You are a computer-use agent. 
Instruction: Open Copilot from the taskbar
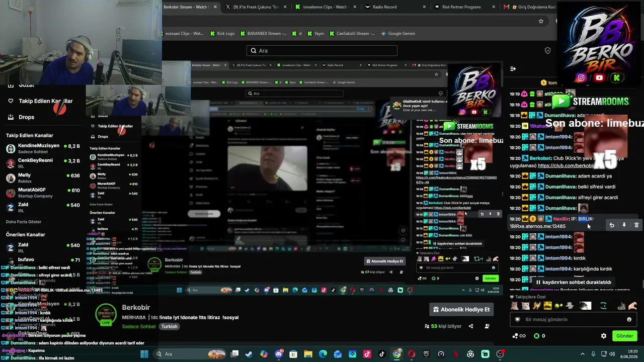(x=264, y=354)
